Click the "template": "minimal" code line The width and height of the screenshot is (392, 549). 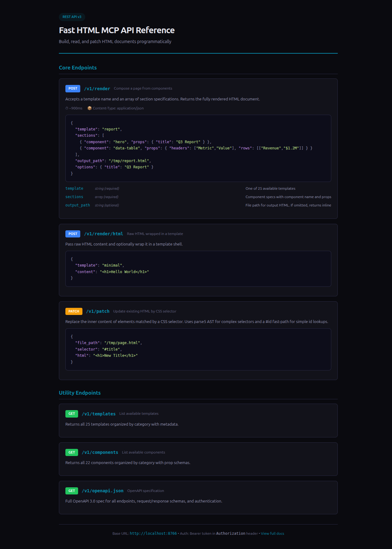(x=99, y=265)
